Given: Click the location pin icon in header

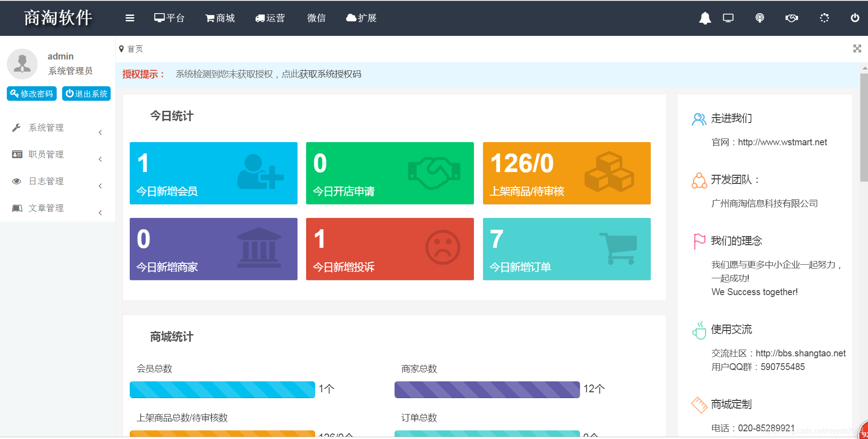Looking at the screenshot, I should tap(760, 18).
